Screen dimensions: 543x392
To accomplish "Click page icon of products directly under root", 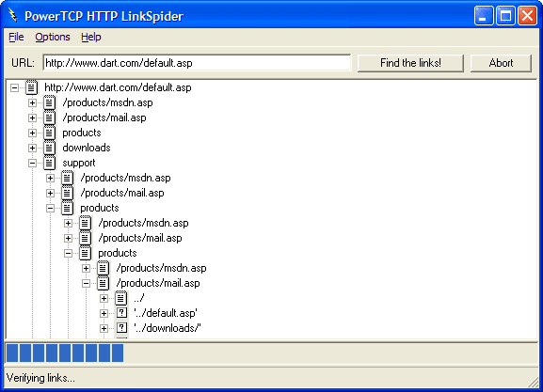I will click(49, 133).
